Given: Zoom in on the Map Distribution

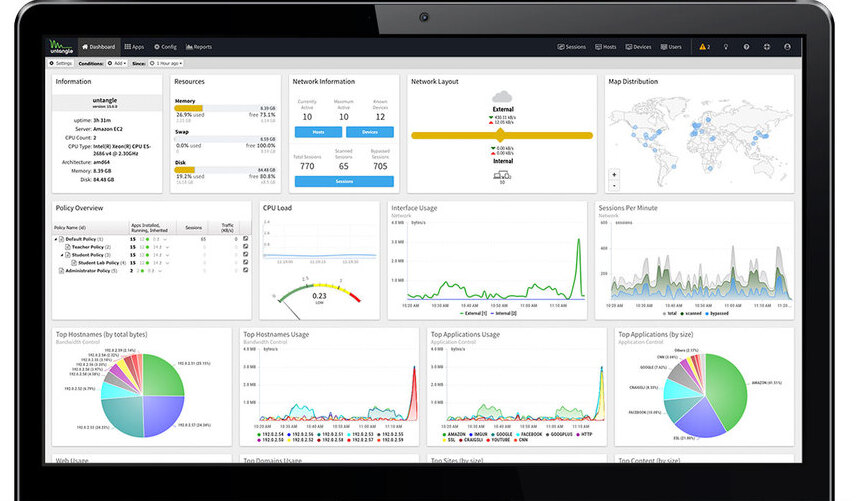Looking at the screenshot, I should pos(614,175).
